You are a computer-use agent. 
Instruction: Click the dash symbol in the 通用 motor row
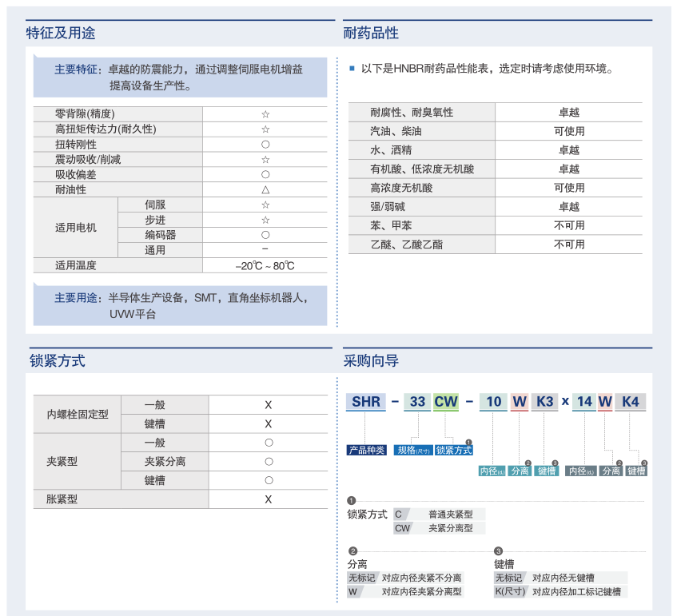click(x=265, y=250)
